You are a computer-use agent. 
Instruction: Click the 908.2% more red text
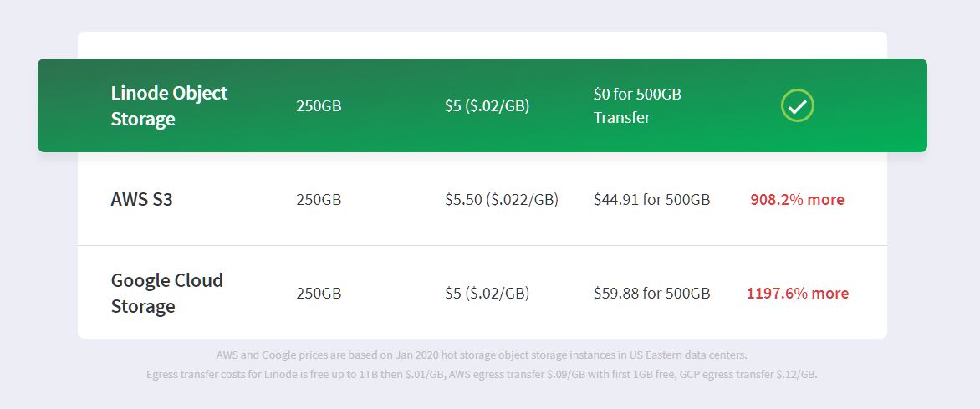click(797, 200)
